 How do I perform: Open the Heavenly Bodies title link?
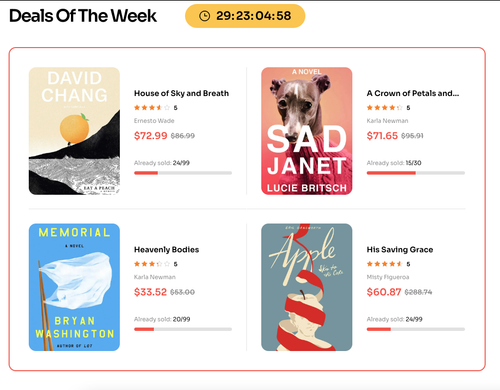pyautogui.click(x=166, y=250)
